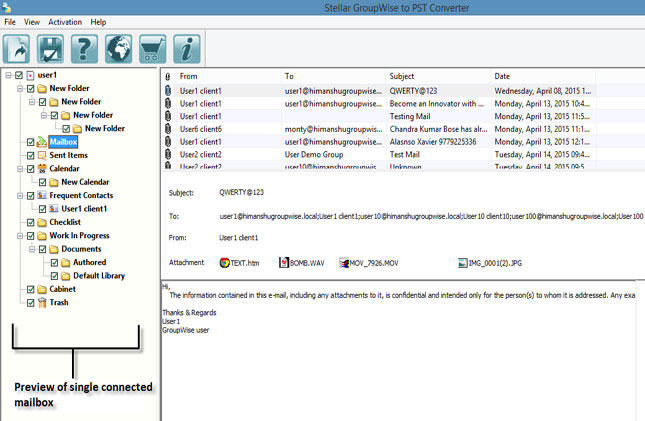Open the TEXT.htm attachment

(x=240, y=263)
